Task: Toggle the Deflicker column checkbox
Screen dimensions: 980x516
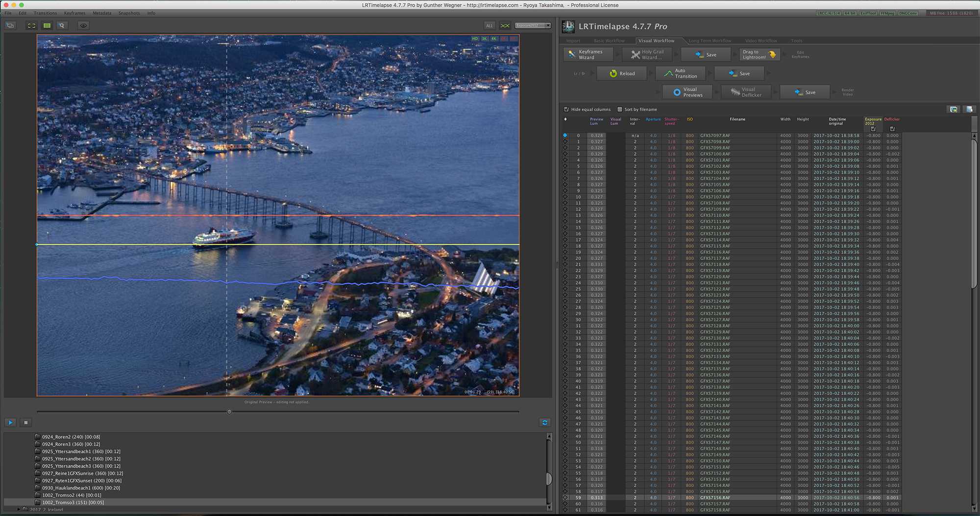Action: [x=892, y=129]
